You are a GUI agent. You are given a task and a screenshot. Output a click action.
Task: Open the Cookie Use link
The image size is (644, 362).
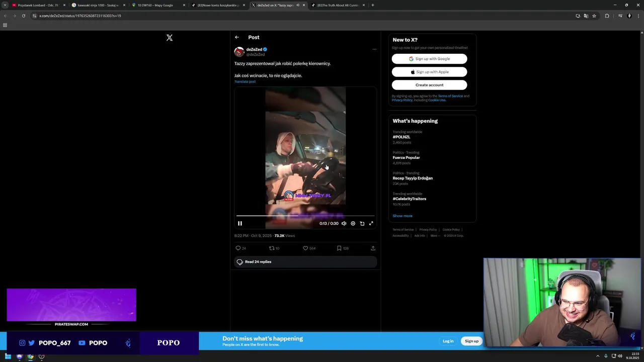(437, 100)
